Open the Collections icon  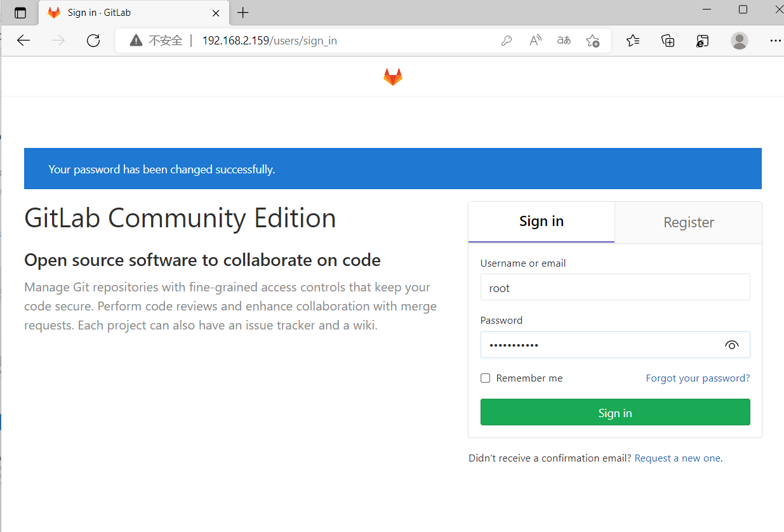tap(668, 41)
